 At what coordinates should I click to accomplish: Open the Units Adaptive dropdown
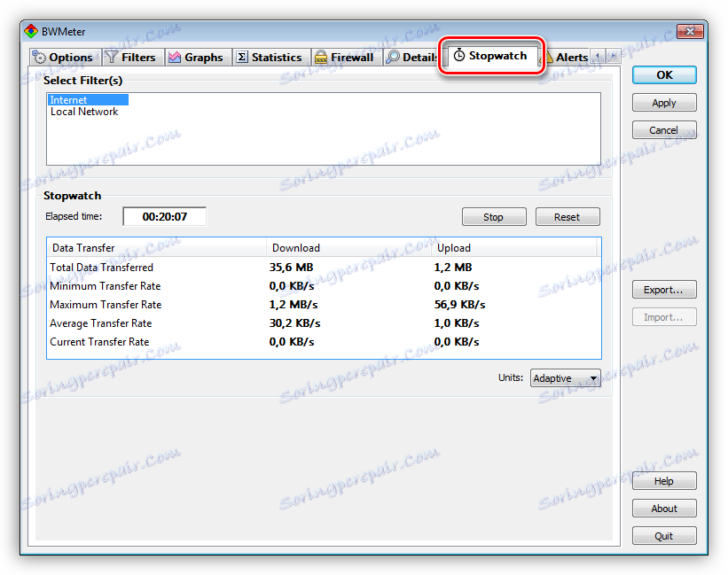pyautogui.click(x=565, y=378)
